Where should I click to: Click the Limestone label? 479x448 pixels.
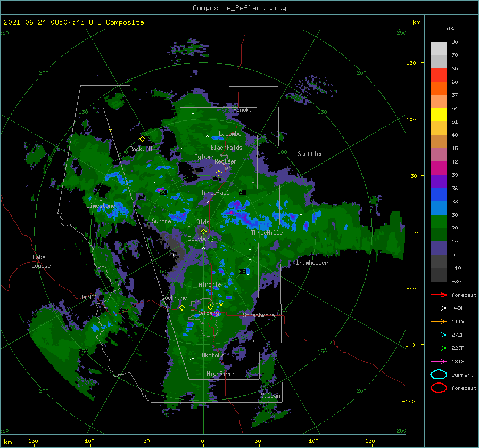click(x=101, y=206)
